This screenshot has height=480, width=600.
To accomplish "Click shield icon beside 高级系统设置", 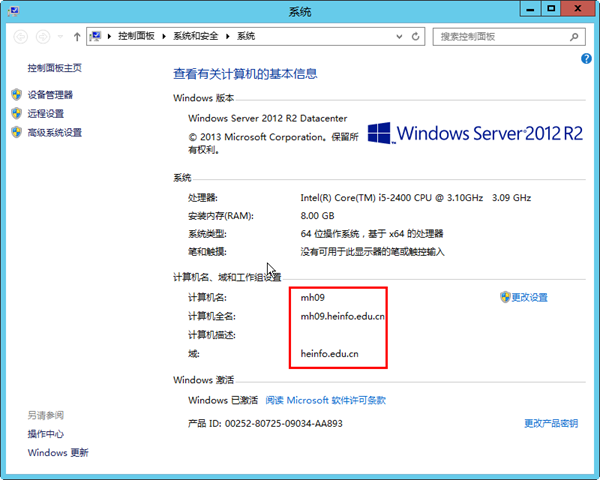I will (16, 132).
